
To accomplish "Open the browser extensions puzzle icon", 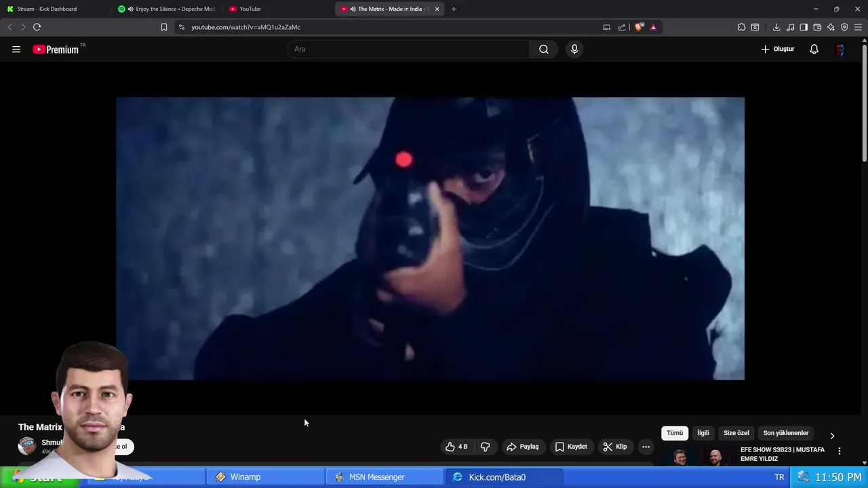I will tap(741, 27).
